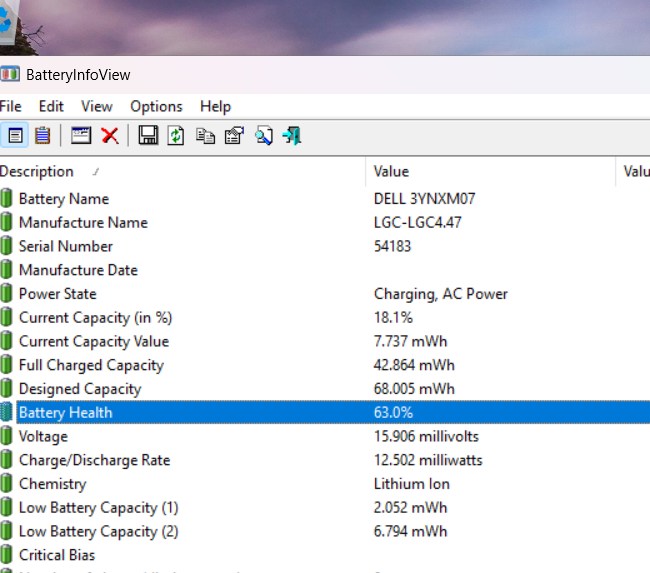The image size is (650, 573).
Task: Click the battery icon beside Manufacture Name
Action: (x=6, y=222)
